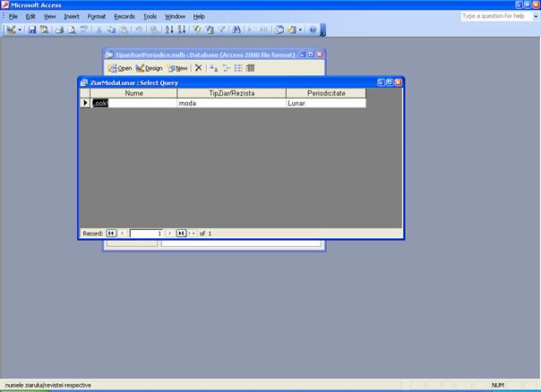Click the Print icon in the toolbar
This screenshot has height=392, width=541.
[x=59, y=30]
